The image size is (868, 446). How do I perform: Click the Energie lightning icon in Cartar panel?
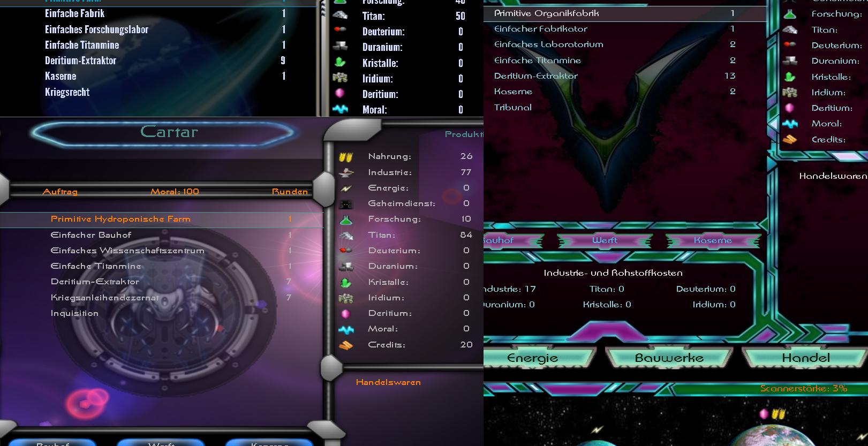tap(346, 188)
